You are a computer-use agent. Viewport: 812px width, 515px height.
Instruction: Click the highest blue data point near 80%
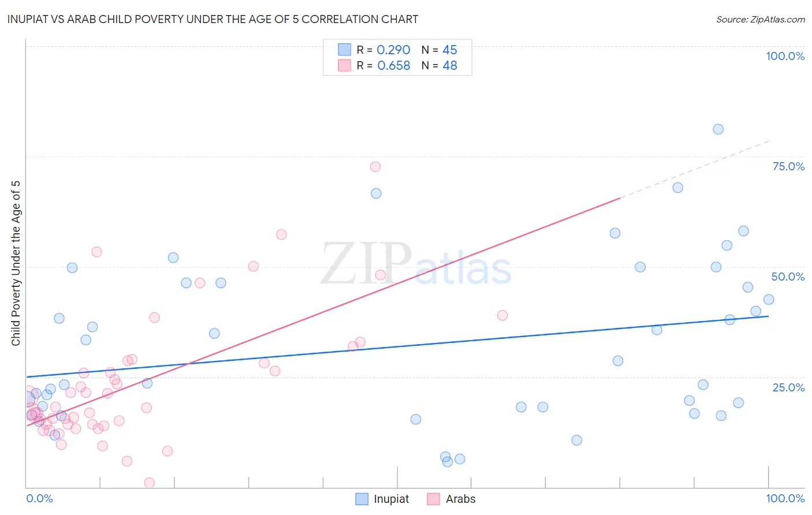[x=718, y=129]
